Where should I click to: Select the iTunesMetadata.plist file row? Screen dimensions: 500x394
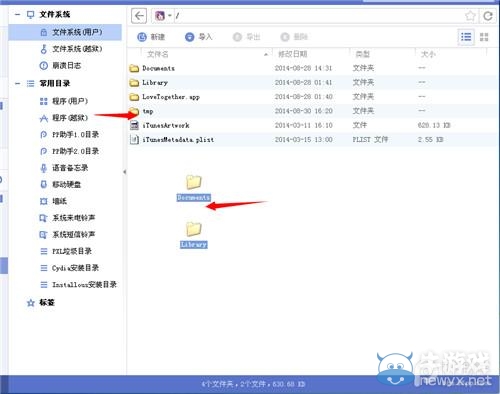[x=313, y=140]
